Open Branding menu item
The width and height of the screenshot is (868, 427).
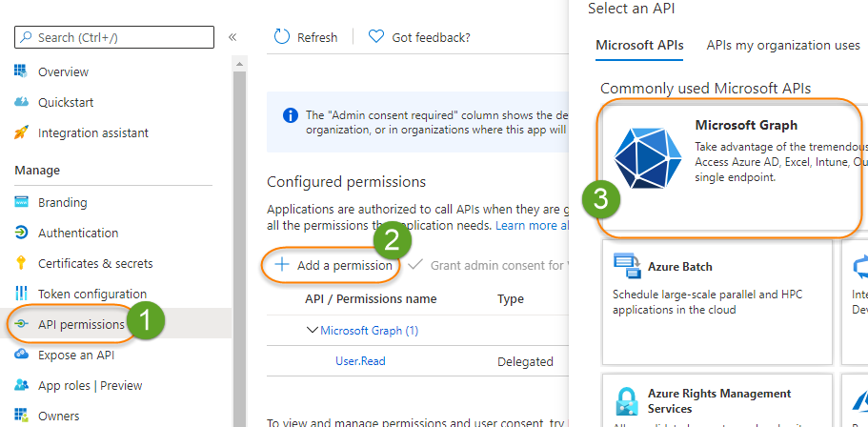pyautogui.click(x=63, y=203)
